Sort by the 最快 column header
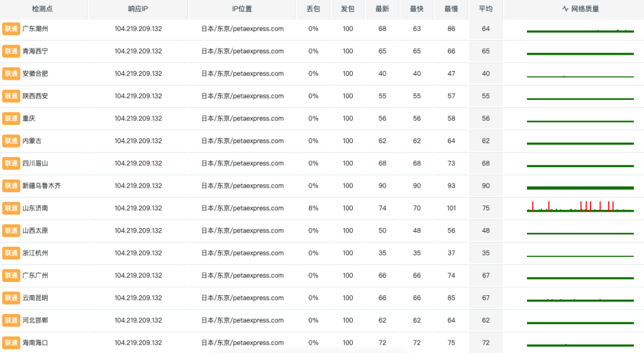Viewport: 644px width, 353px height. click(x=416, y=9)
